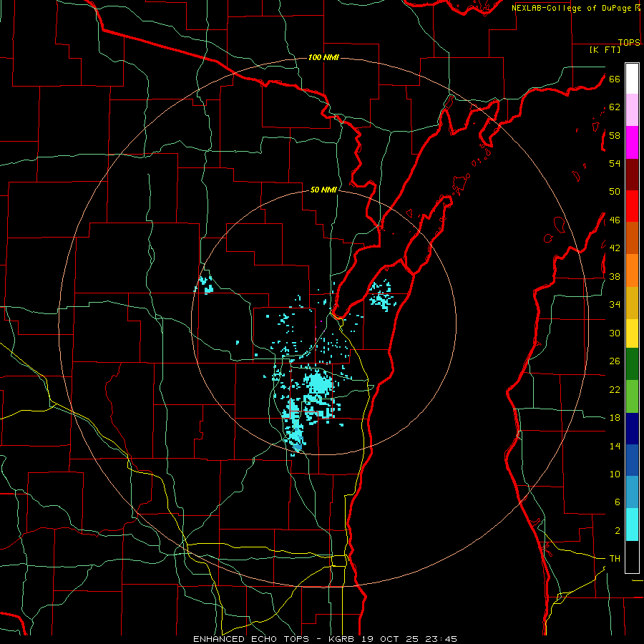This screenshot has height=644, width=644.
Task: Click the 6 legend scale value
Action: (618, 502)
